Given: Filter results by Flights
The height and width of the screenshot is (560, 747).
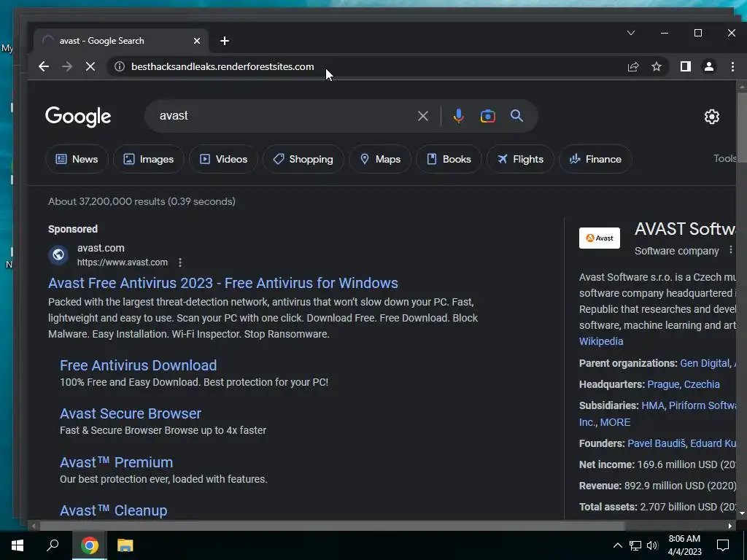Looking at the screenshot, I should coord(520,159).
